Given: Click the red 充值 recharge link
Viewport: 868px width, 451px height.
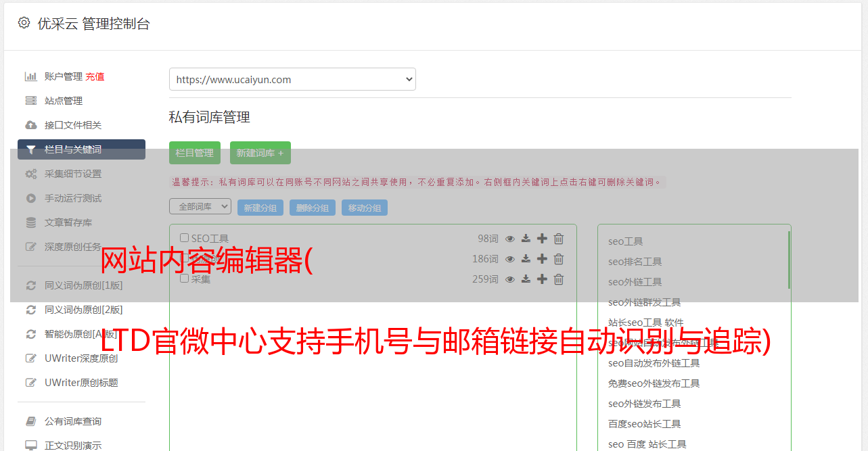Looking at the screenshot, I should pyautogui.click(x=95, y=76).
